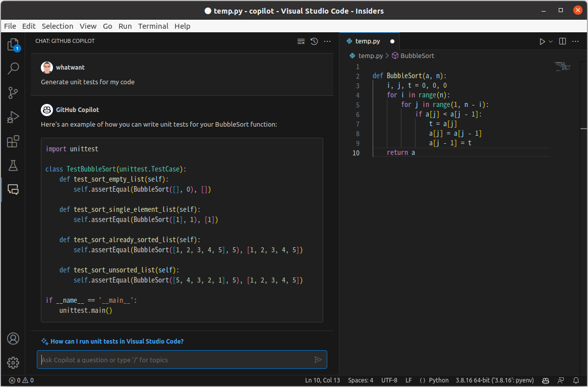The height and width of the screenshot is (387, 588).
Task: Click 'Generate unit tests for my code' message
Action: pos(88,82)
